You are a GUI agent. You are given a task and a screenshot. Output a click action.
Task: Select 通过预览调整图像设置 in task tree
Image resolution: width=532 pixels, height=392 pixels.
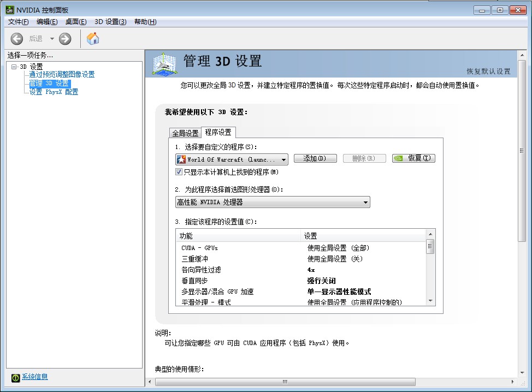pyautogui.click(x=62, y=74)
